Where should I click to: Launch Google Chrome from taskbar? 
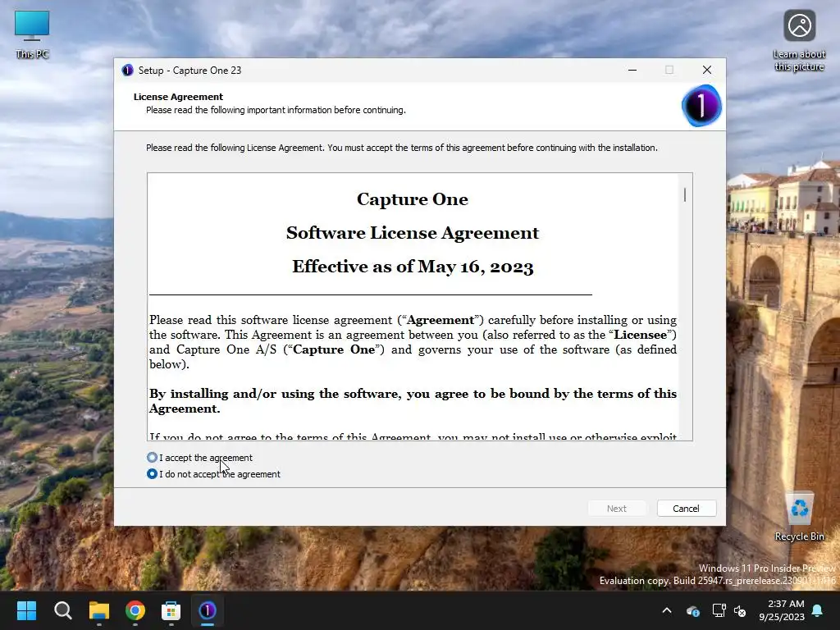pyautogui.click(x=135, y=610)
